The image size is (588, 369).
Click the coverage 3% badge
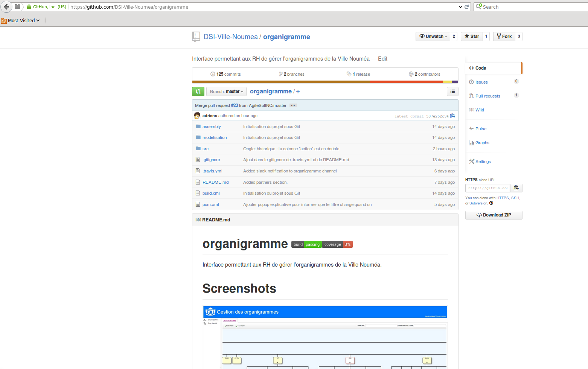click(337, 244)
